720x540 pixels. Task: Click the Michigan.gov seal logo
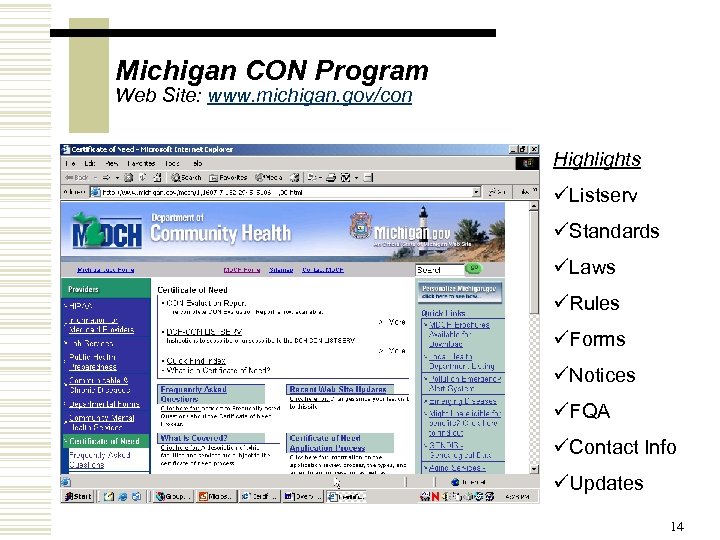(x=360, y=226)
